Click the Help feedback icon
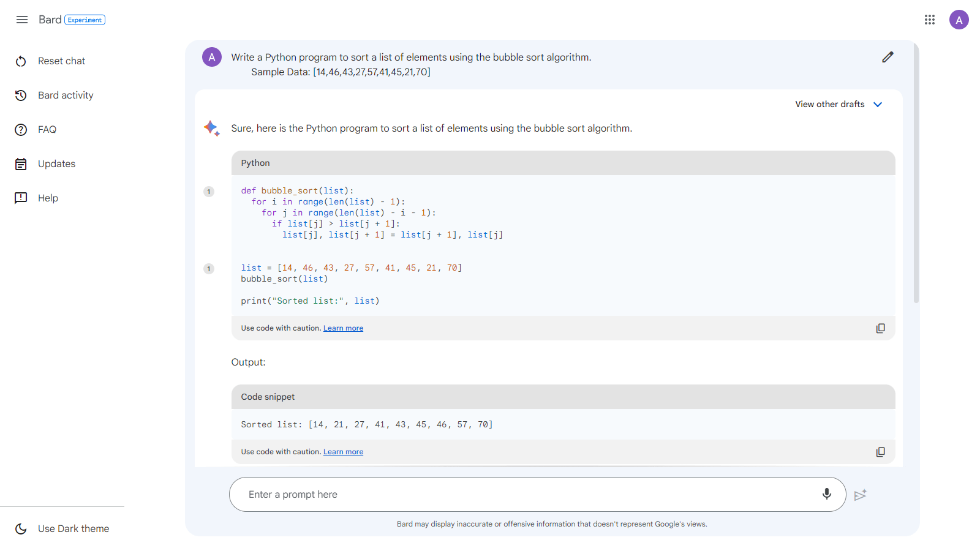Screen dimensions: 980x551 (x=21, y=198)
